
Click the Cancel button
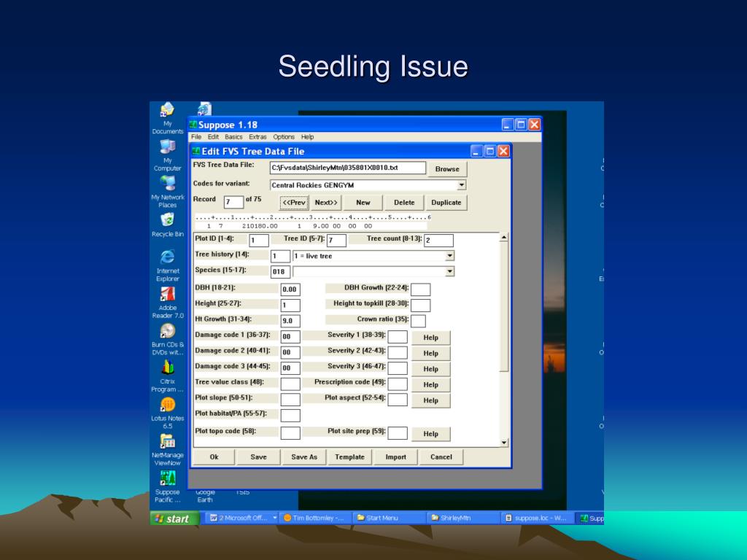point(441,456)
